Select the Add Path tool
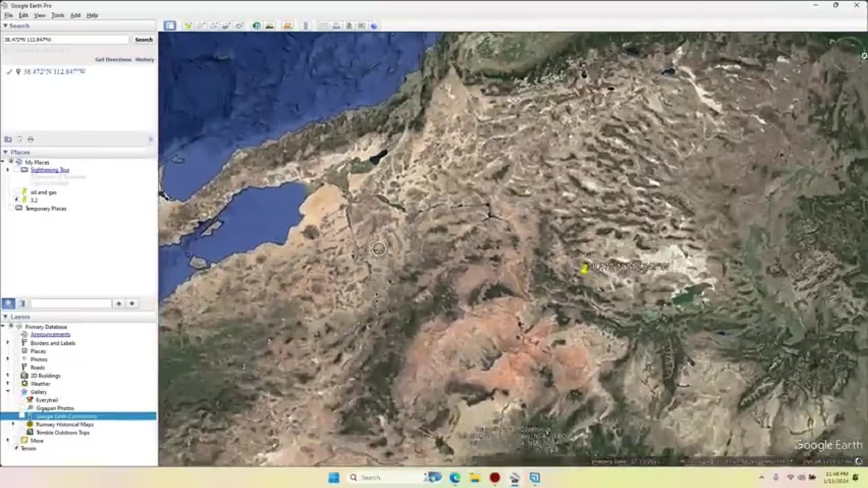The width and height of the screenshot is (868, 488). pos(214,26)
